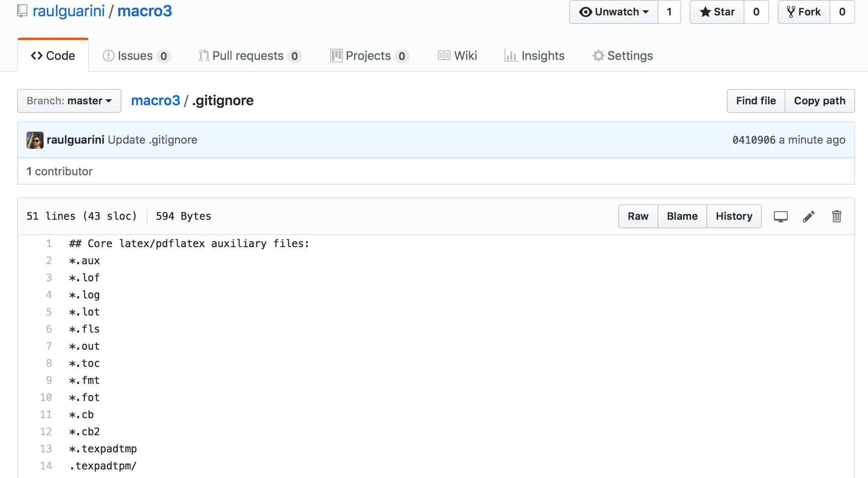Open the Wiki tab
Viewport: 868px width, 478px height.
[457, 56]
